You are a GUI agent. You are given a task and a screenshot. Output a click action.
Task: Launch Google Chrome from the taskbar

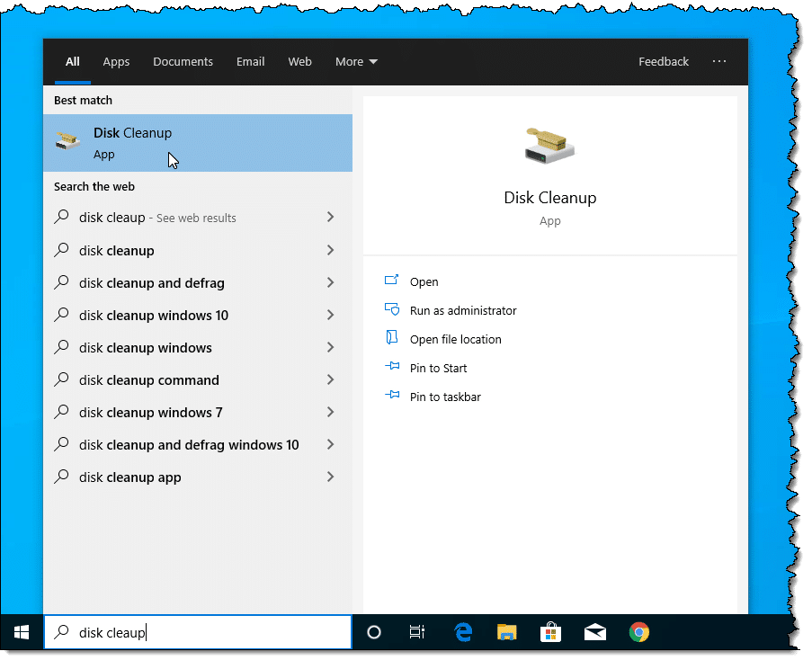tap(638, 633)
